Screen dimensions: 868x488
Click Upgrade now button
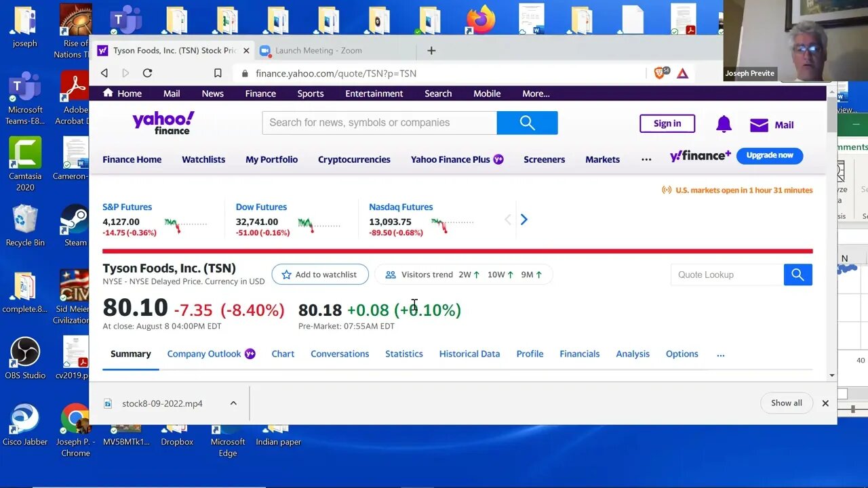770,155
